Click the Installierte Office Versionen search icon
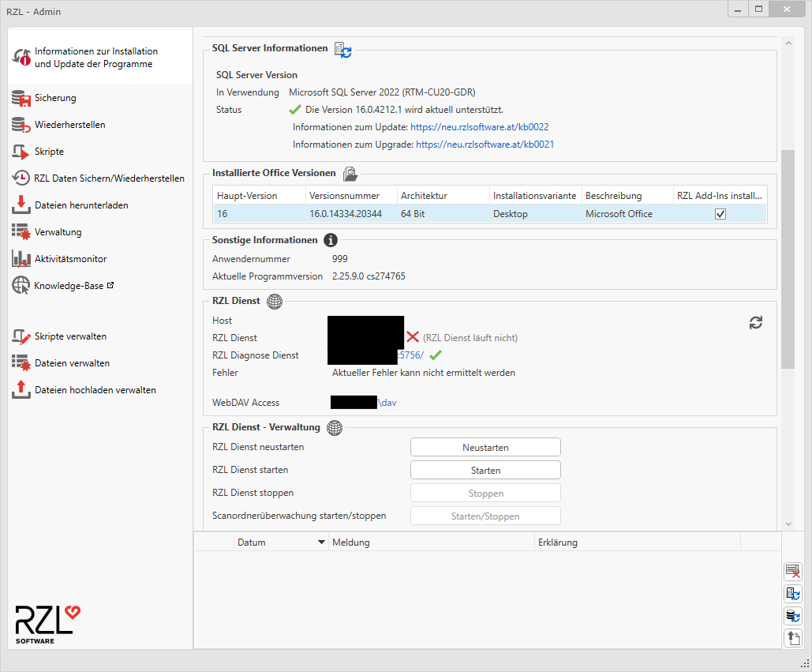 coord(350,174)
